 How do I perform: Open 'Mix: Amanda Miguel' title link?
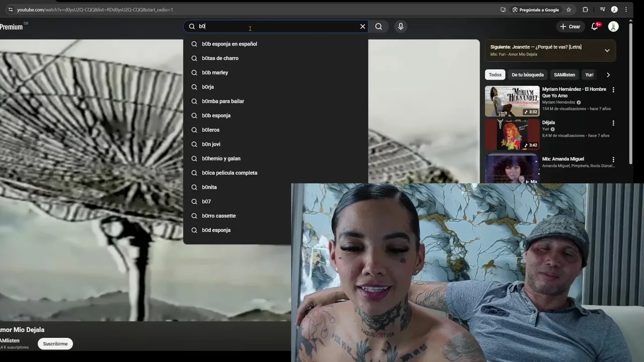point(563,159)
